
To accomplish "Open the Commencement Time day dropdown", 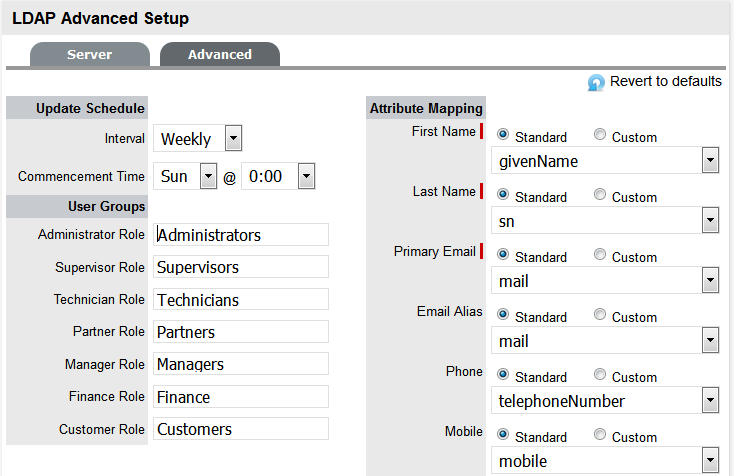I will 208,177.
